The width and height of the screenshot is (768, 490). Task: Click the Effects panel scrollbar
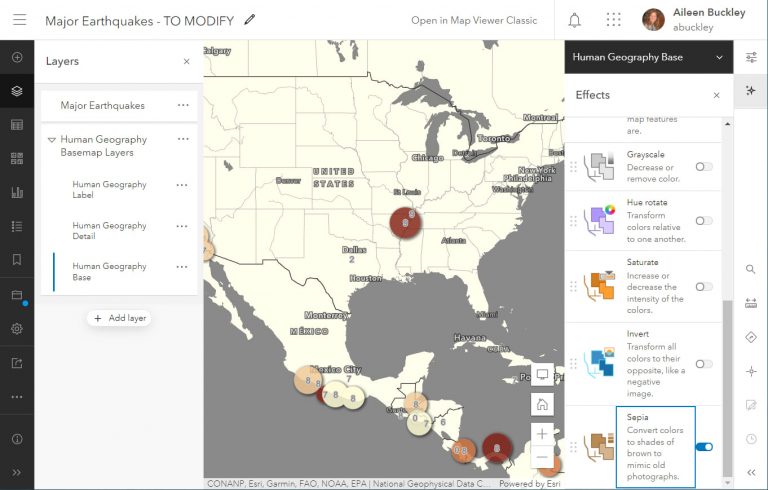[727, 380]
